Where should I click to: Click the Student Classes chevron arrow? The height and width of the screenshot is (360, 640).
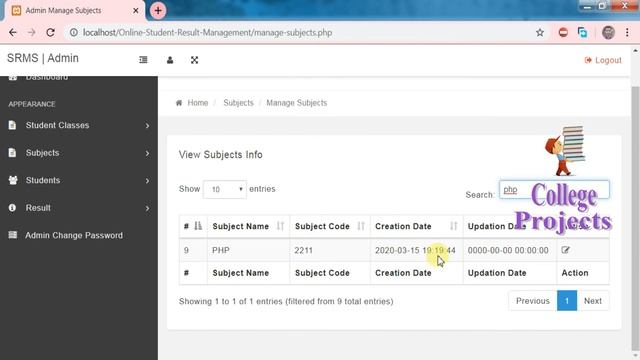(147, 126)
